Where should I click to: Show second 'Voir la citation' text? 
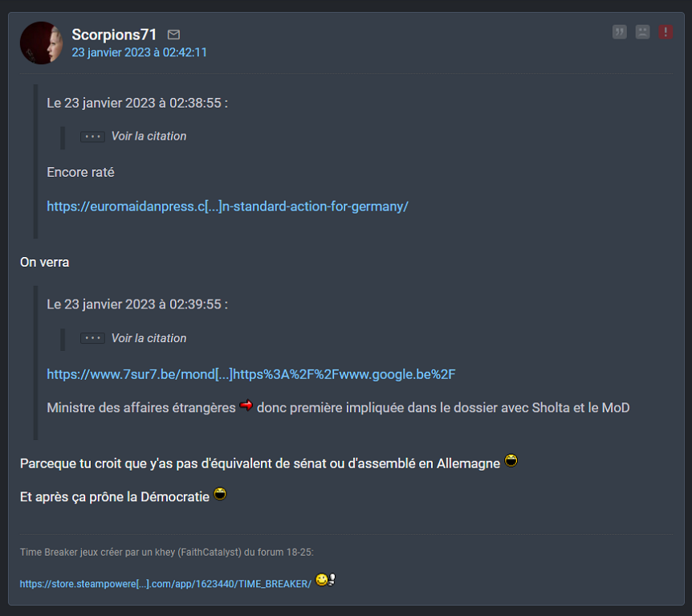[149, 338]
